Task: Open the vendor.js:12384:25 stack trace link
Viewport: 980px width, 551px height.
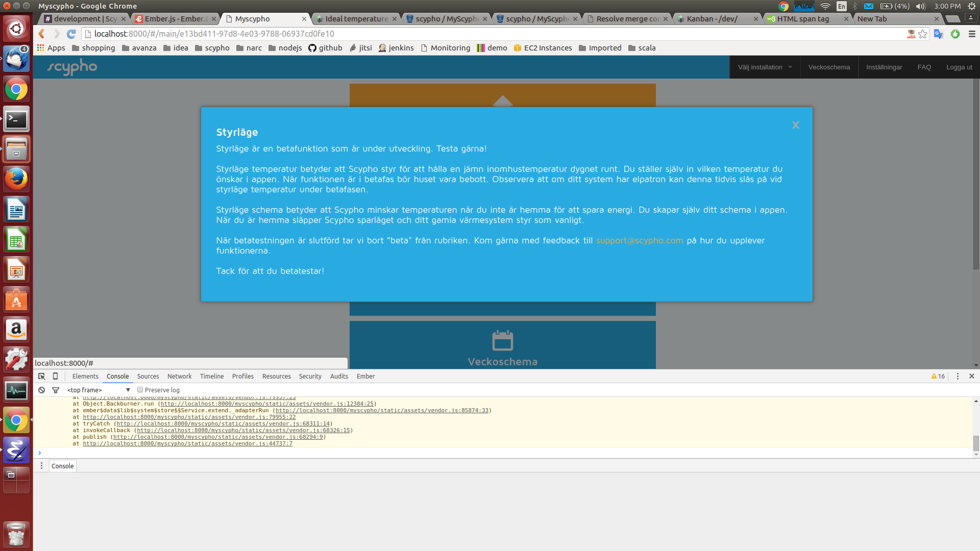Action: tap(267, 404)
